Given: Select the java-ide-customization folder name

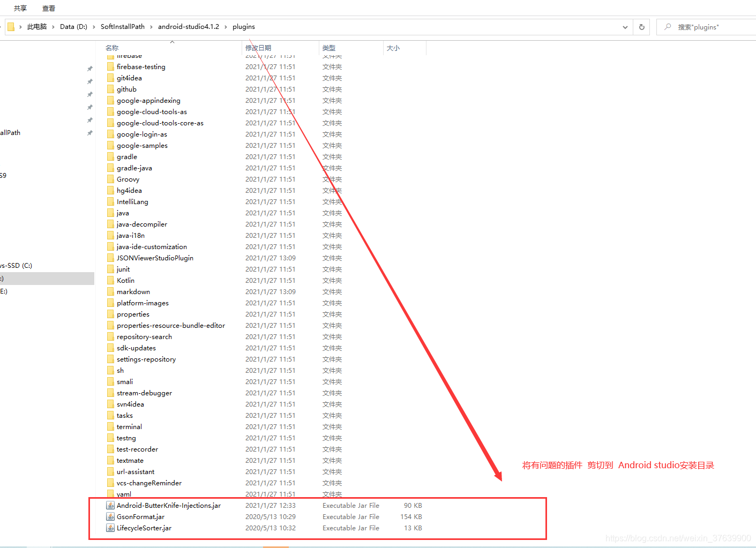Looking at the screenshot, I should pos(152,247).
